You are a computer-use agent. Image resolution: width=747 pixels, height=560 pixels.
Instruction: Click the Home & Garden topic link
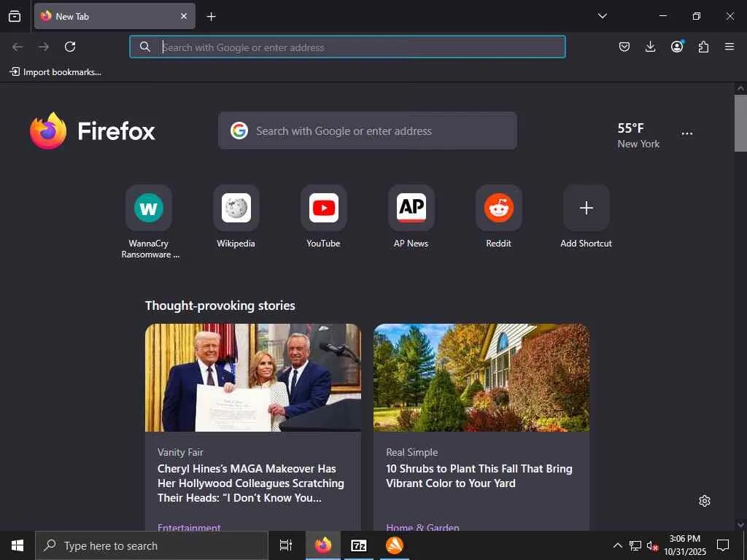423,526
